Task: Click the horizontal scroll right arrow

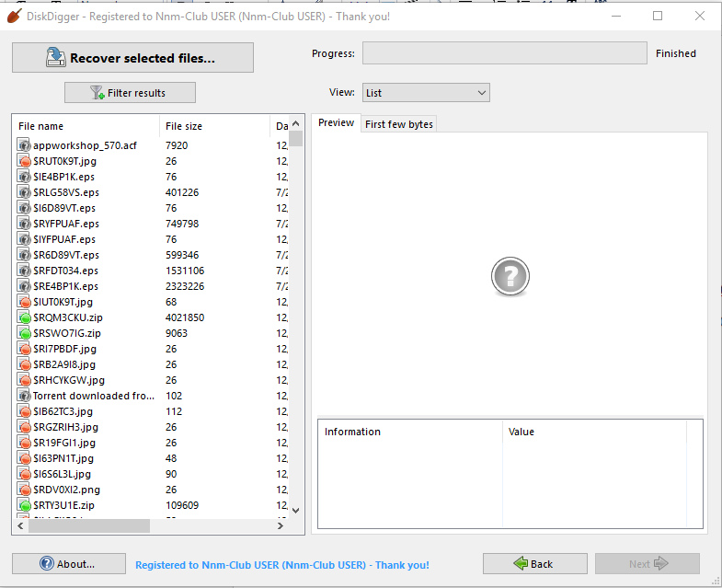Action: (281, 525)
